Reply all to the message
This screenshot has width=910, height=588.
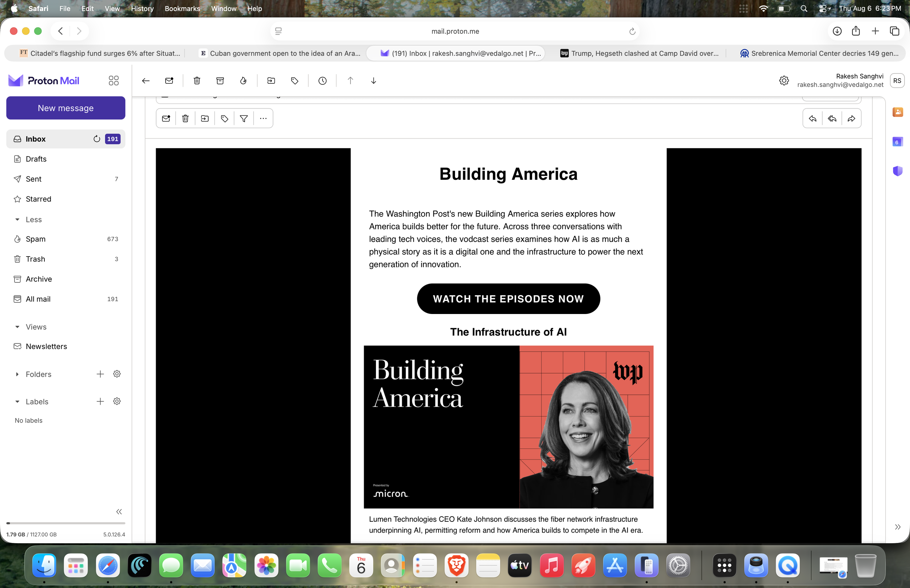(832, 118)
